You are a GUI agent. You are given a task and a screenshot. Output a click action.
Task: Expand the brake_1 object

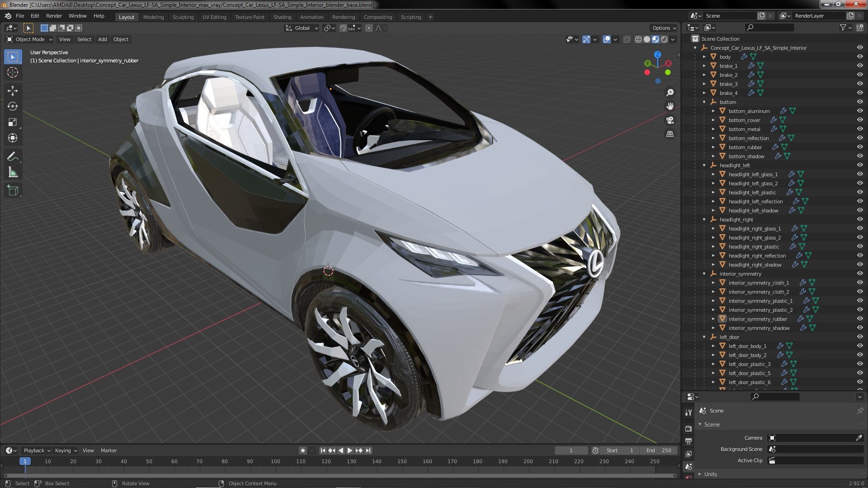pyautogui.click(x=704, y=66)
